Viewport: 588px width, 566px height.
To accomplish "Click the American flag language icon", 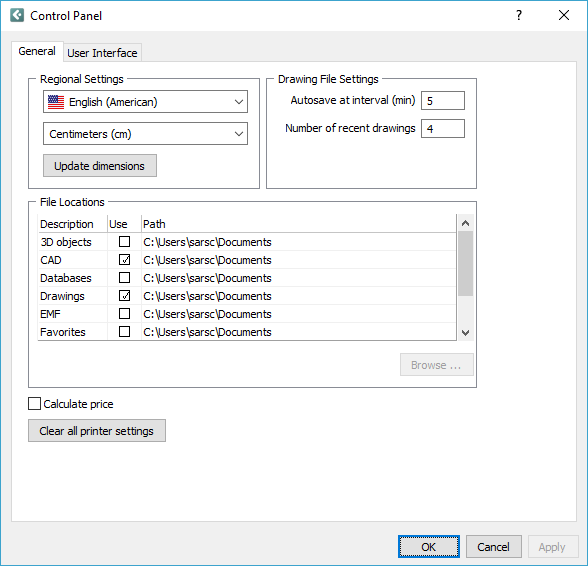I will click(56, 102).
